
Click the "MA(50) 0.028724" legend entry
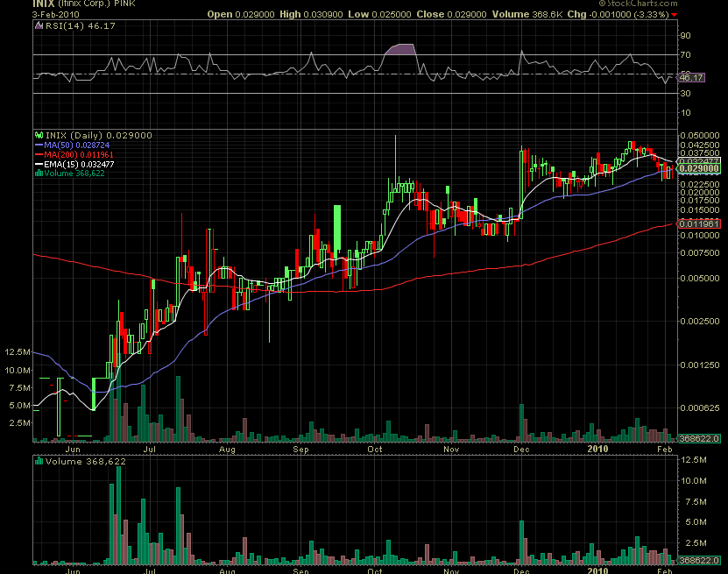pyautogui.click(x=76, y=145)
